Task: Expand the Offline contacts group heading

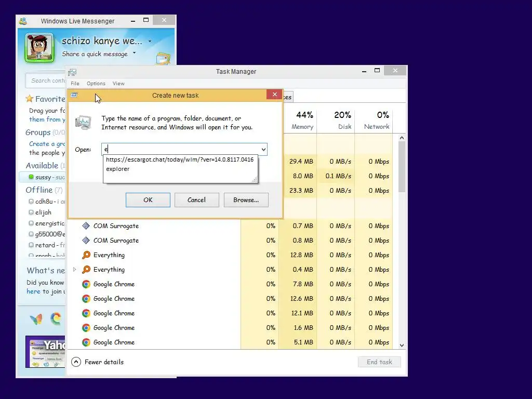Action: [x=44, y=190]
